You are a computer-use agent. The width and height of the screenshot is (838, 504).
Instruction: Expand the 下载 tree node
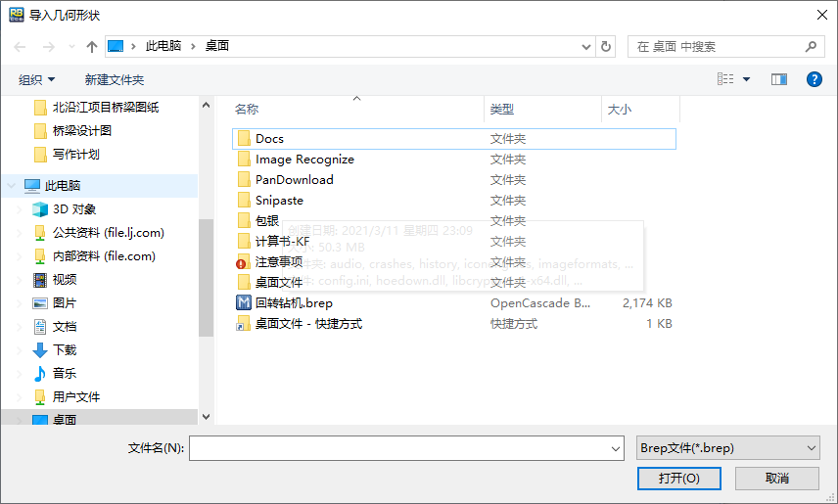pyautogui.click(x=20, y=350)
